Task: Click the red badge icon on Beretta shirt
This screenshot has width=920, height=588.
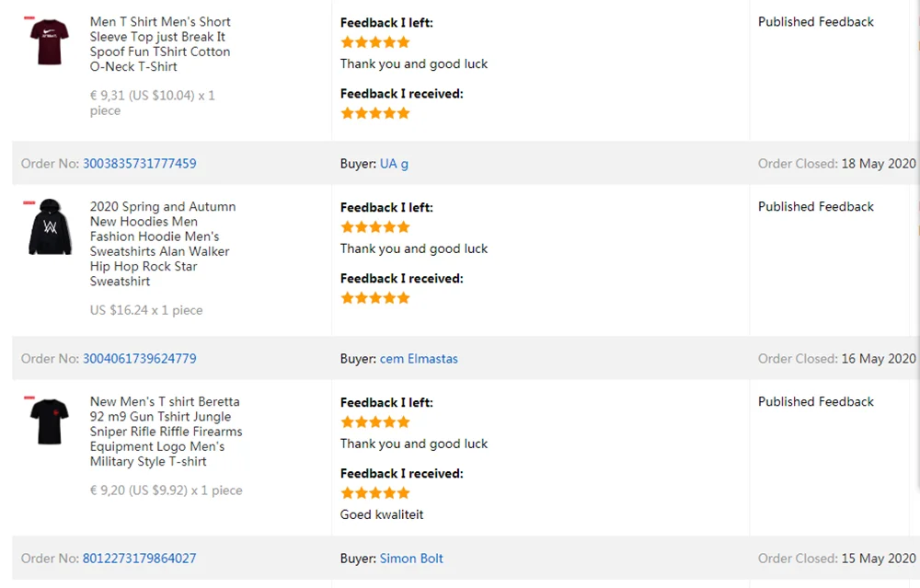Action: 29,398
